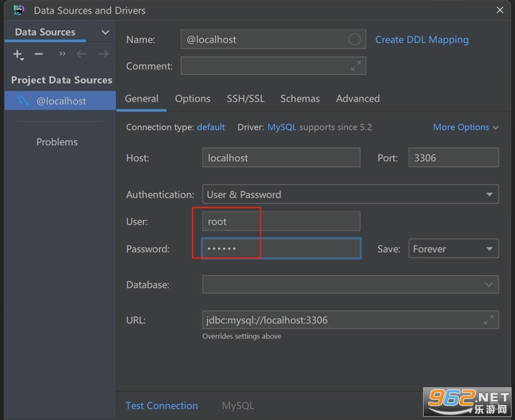Screen dimensions: 515x420
Task: Open the SSH/SSL tab
Action: tap(246, 98)
